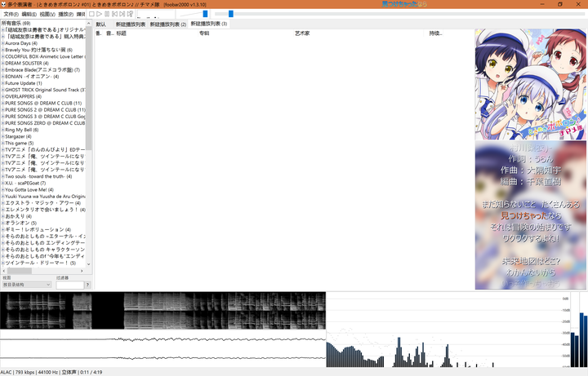The width and height of the screenshot is (588, 376).
Task: Select Embrace Blade album in library
Action: click(42, 70)
